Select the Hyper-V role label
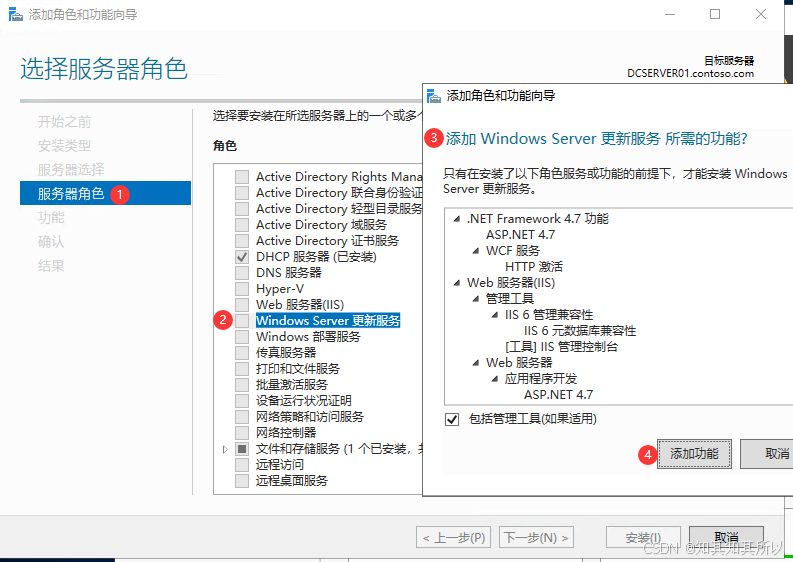Viewport: 793px width, 562px height. pos(280,289)
